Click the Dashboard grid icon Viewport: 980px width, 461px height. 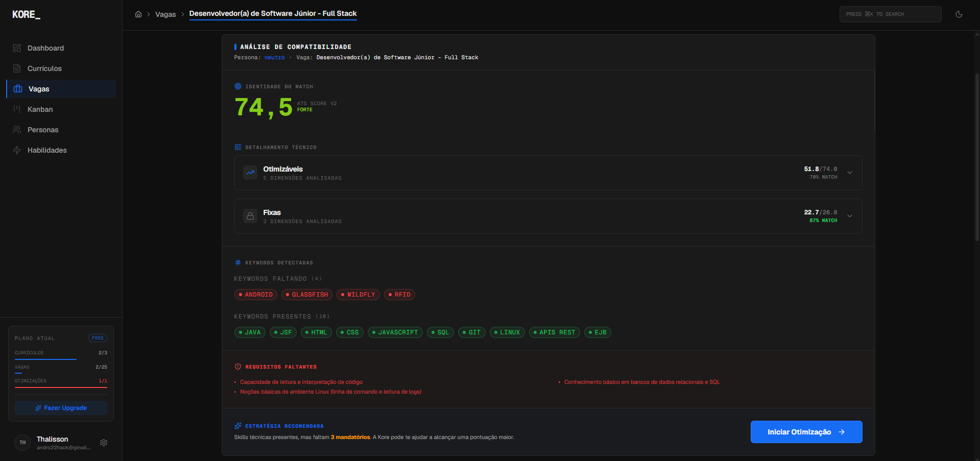(17, 48)
